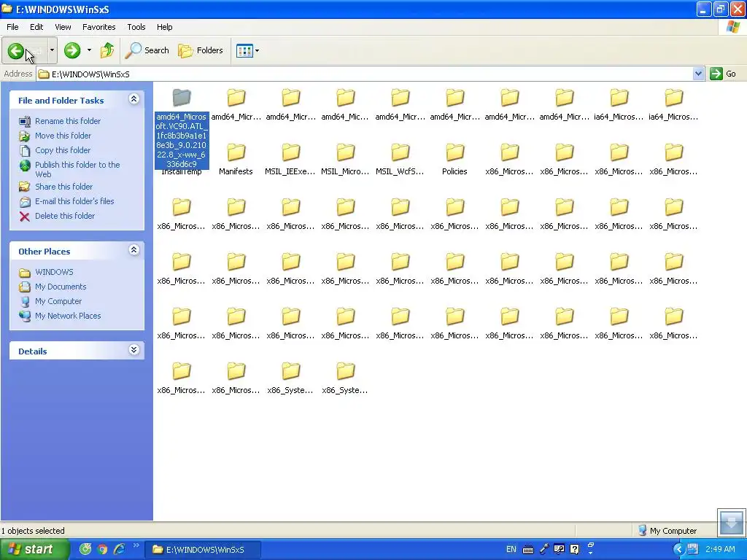Select the MSIL_IEExe... folder
747x560 pixels.
point(290,160)
